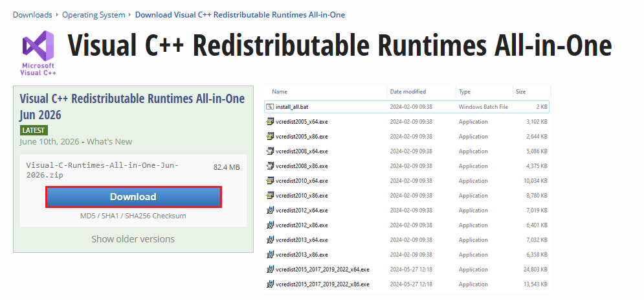This screenshot has width=644, height=300.
Task: Sort by the Name column header
Action: (280, 91)
